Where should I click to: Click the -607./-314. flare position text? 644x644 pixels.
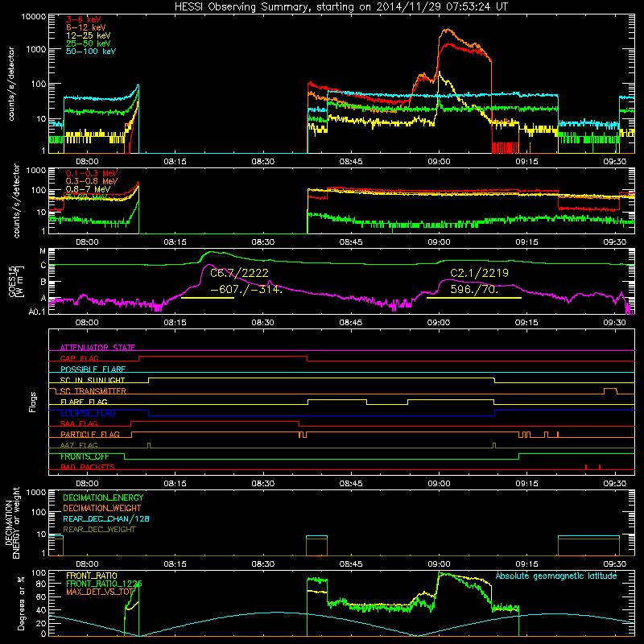[x=246, y=289]
